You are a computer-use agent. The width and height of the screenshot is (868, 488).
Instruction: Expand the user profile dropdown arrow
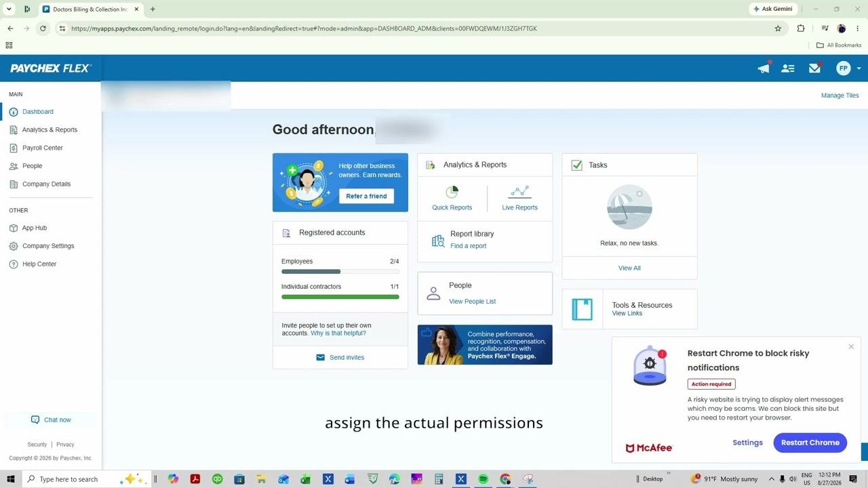click(x=859, y=68)
